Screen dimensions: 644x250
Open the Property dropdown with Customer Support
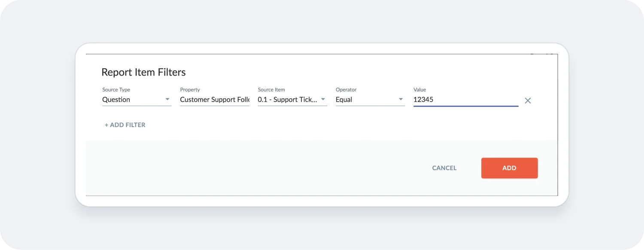coord(215,99)
